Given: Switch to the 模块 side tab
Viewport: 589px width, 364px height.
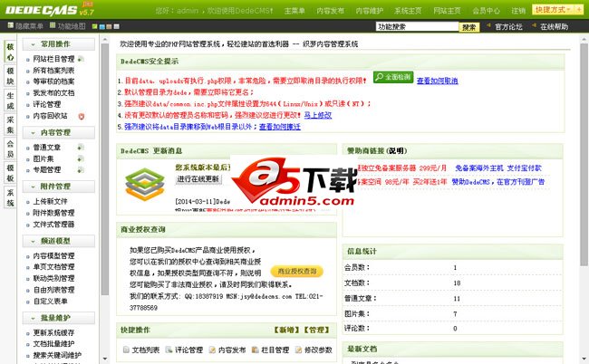Looking at the screenshot, I should 10,76.
